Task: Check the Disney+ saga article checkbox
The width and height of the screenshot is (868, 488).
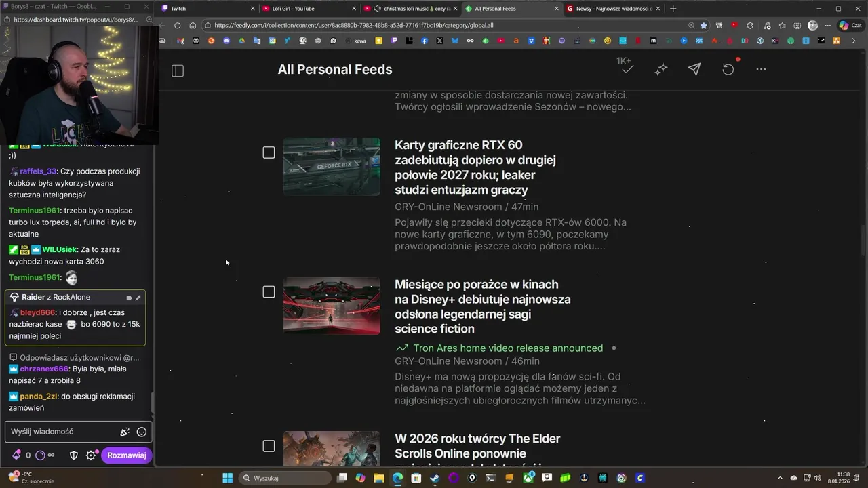Action: (x=269, y=291)
